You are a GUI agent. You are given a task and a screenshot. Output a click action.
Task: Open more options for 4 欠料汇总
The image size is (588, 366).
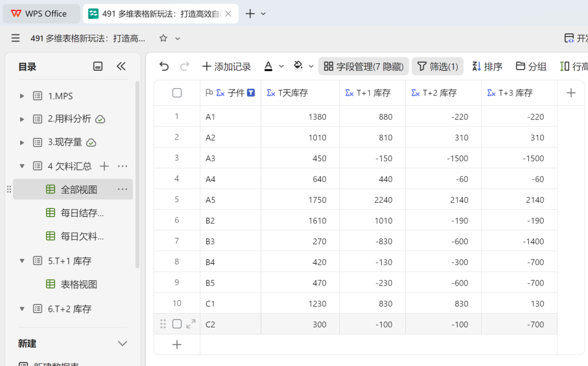click(x=123, y=166)
